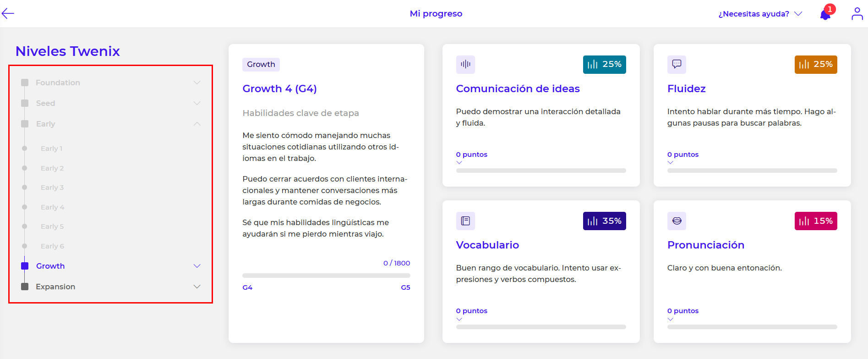Image resolution: width=868 pixels, height=359 pixels.
Task: Open the ¿Necesitas ayuda? dropdown
Action: [x=760, y=14]
